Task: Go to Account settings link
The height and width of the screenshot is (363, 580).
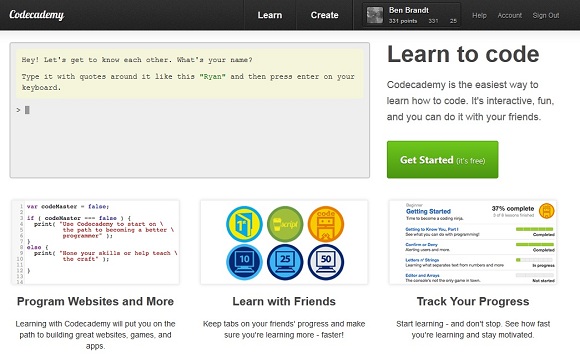Action: (509, 16)
